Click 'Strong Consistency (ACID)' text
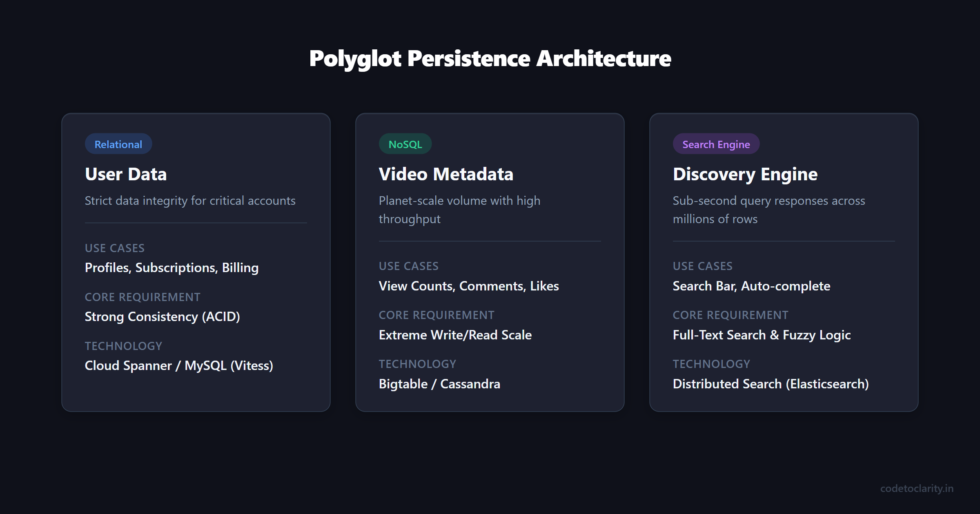Viewport: 980px width, 514px height. click(162, 317)
